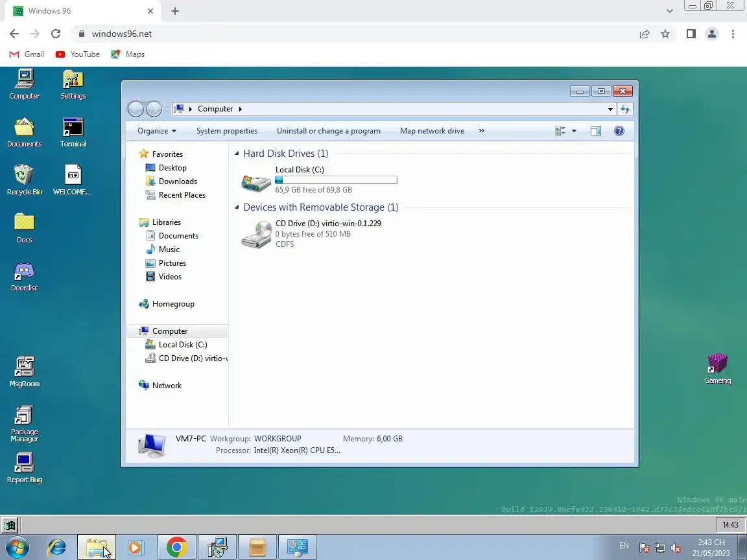Select Homegroup in navigation pane

pos(166,304)
